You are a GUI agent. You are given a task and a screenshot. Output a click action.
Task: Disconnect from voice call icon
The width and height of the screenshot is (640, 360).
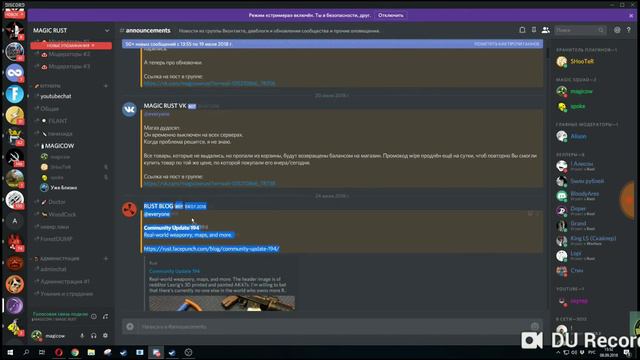click(105, 316)
